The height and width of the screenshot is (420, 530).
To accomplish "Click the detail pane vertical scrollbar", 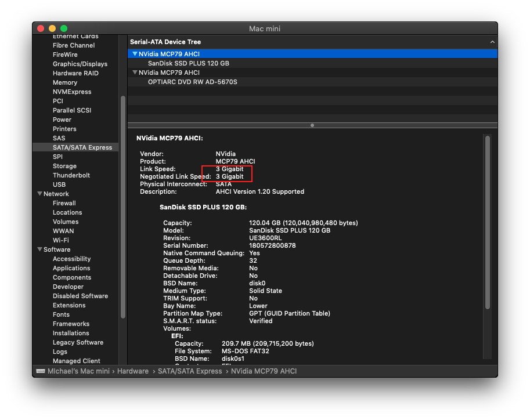I will tap(488, 222).
